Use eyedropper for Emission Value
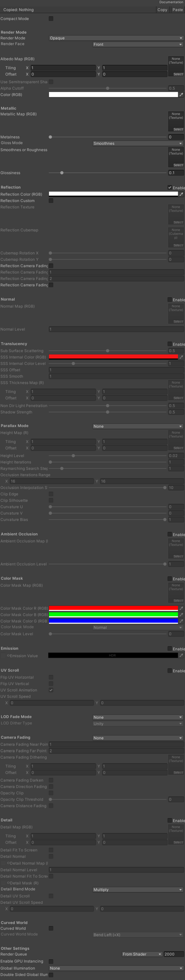Screen dimensions: 185x980 [x=181, y=656]
